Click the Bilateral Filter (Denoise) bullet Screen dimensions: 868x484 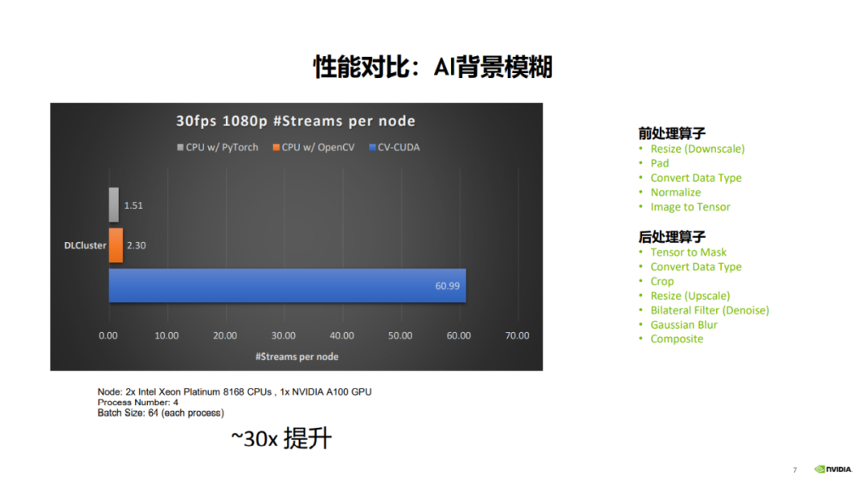click(x=710, y=310)
